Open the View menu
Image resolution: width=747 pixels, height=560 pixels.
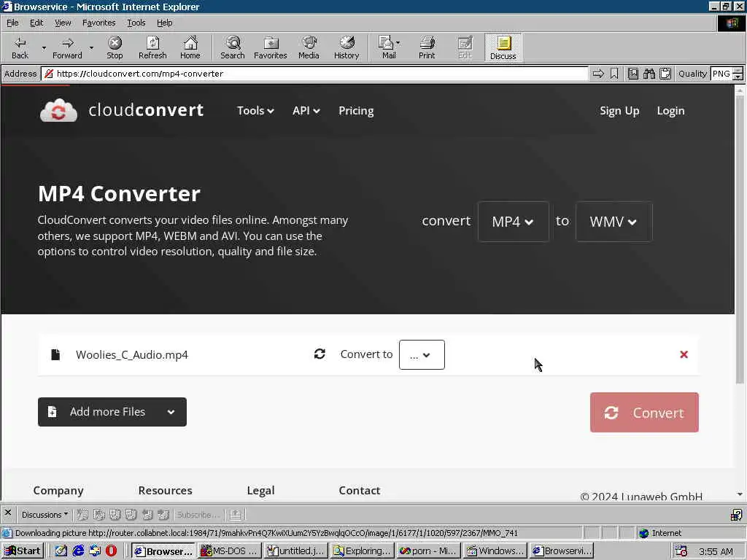click(63, 23)
